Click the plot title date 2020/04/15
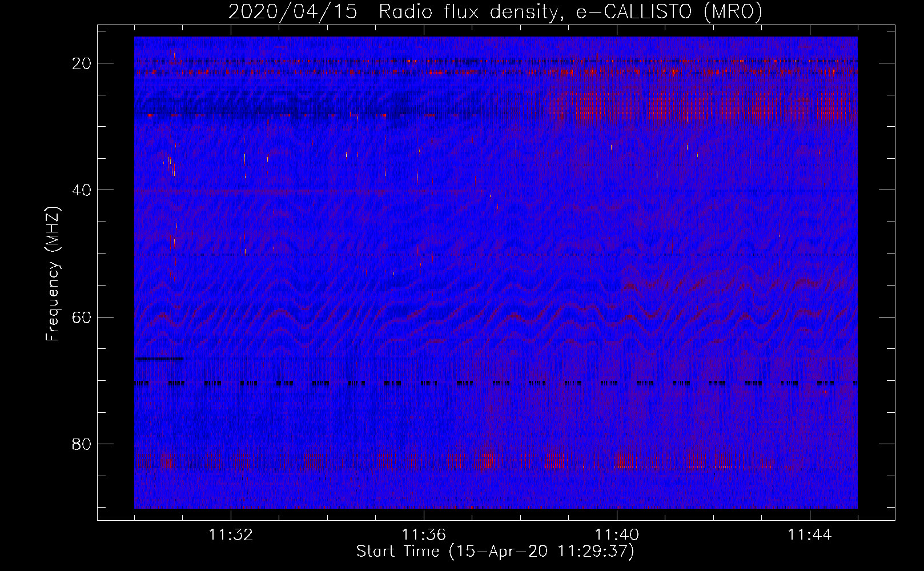 coord(292,11)
